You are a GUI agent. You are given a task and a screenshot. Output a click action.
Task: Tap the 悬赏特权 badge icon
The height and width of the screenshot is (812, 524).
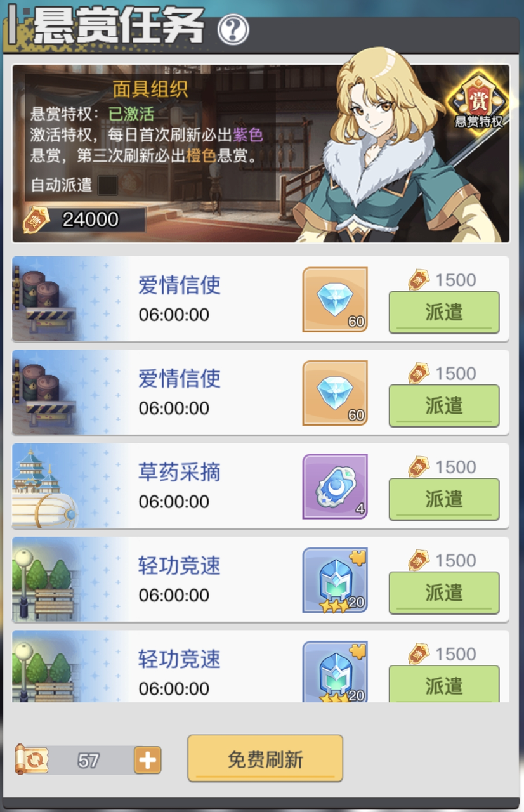[x=478, y=100]
